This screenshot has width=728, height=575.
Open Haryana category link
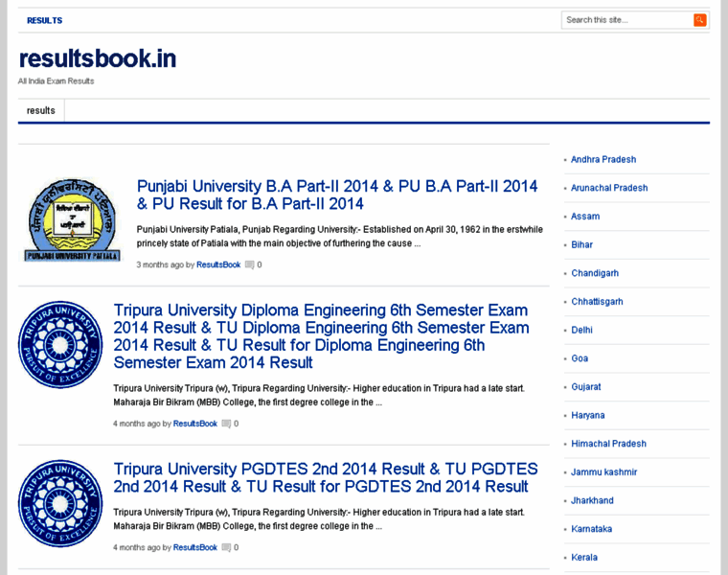tap(588, 415)
